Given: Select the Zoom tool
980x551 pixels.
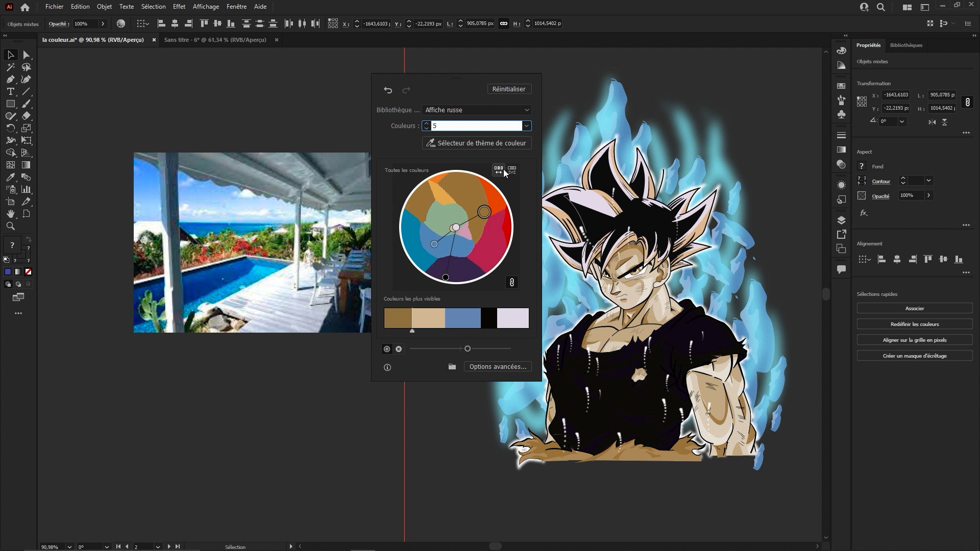Looking at the screenshot, I should coord(10,226).
